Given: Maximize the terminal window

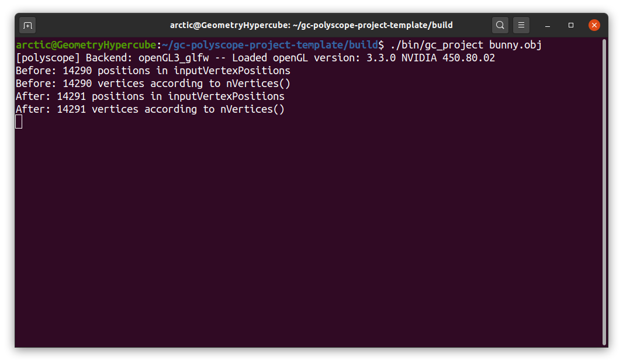Looking at the screenshot, I should tap(571, 25).
